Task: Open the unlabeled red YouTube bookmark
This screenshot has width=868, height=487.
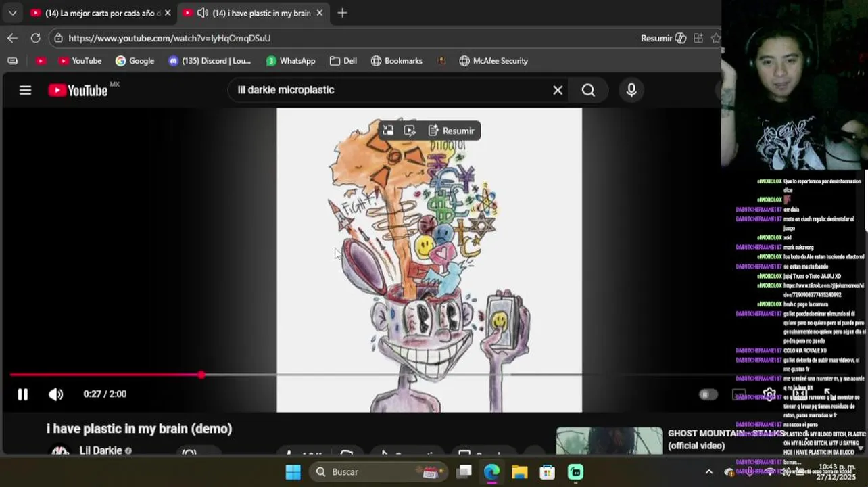Action: 41,61
